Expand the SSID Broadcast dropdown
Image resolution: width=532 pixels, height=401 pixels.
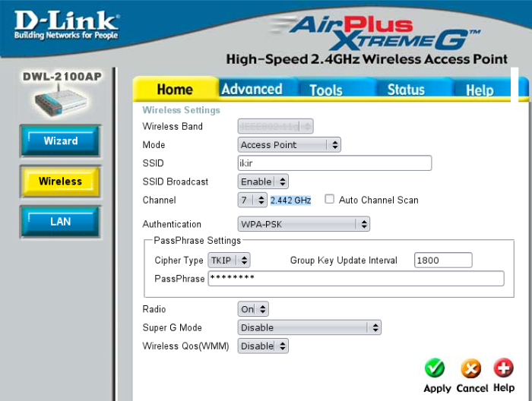point(264,182)
